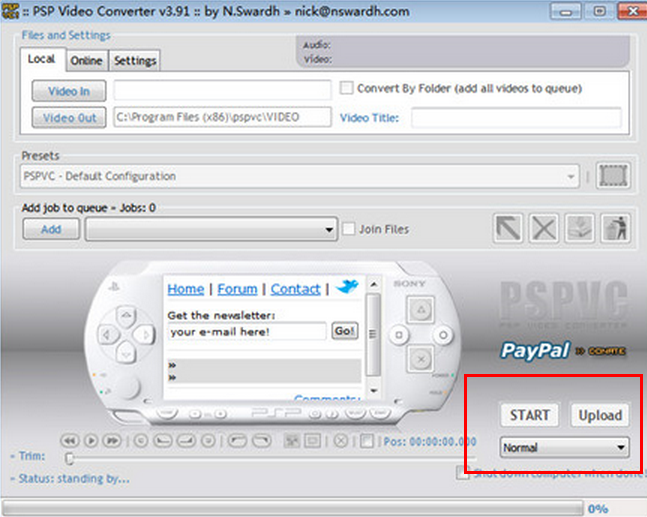Click the circled X stop preview icon
647x517 pixels.
341,441
